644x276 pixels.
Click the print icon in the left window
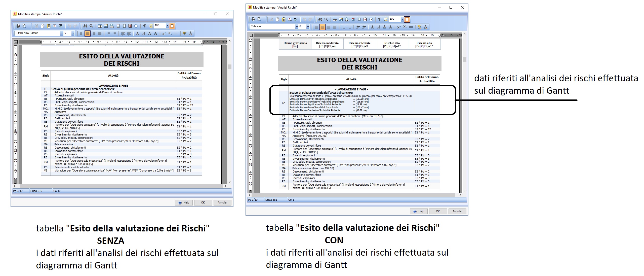[x=18, y=26]
